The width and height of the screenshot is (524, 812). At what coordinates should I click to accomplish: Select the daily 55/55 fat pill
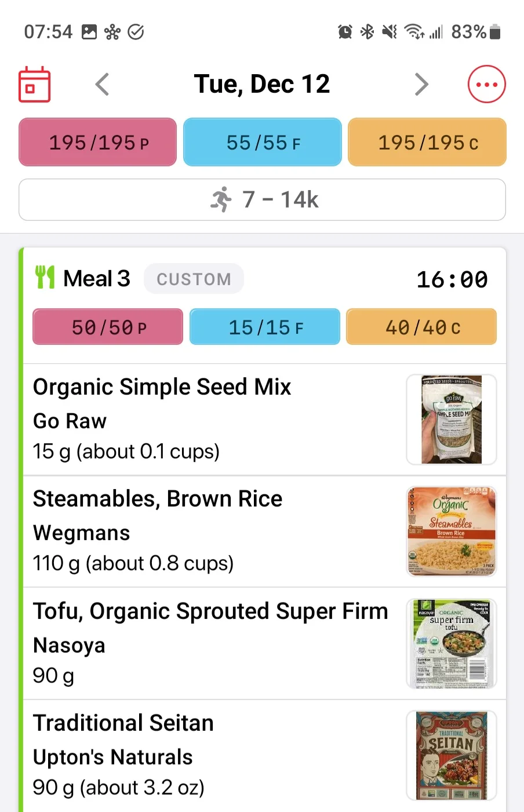[263, 143]
